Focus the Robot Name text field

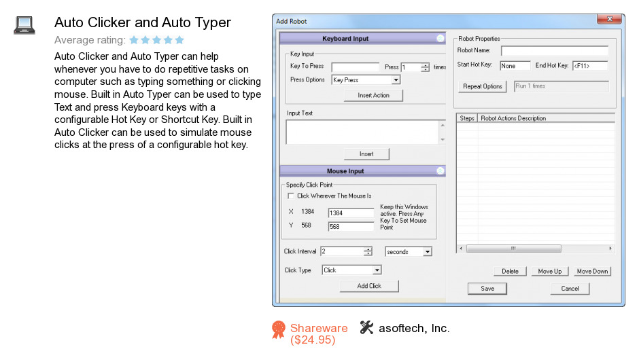[554, 50]
